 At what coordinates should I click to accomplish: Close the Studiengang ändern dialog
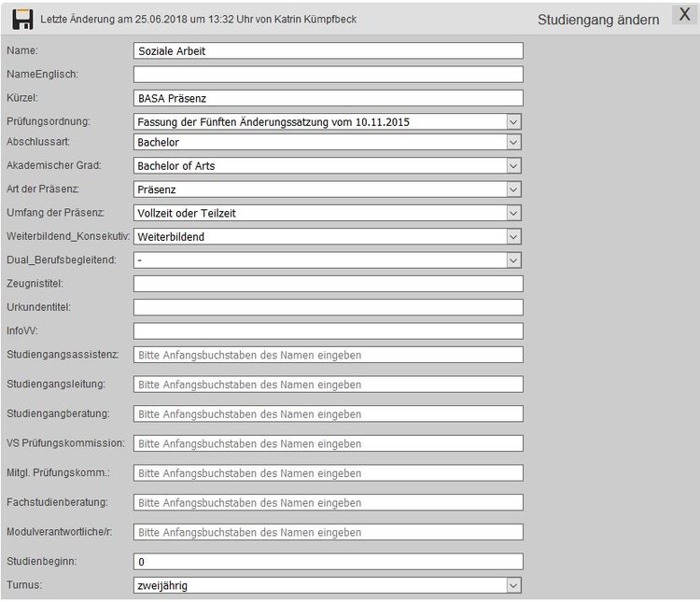684,17
